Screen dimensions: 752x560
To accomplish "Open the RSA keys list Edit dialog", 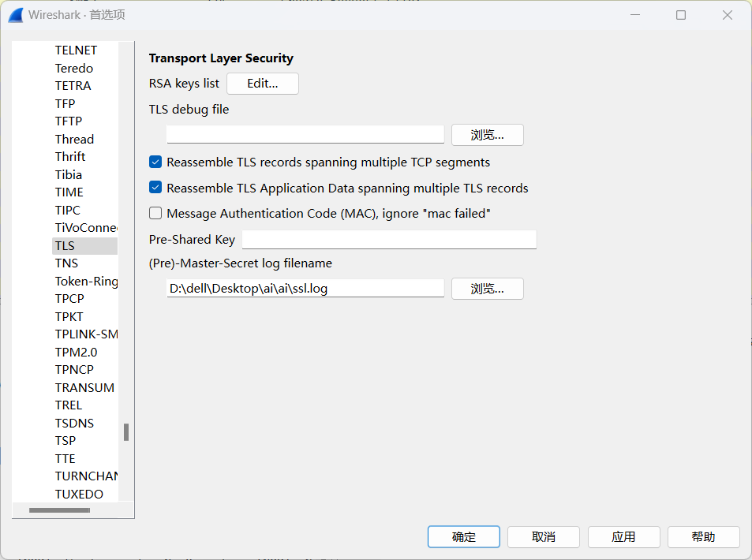I will click(262, 84).
